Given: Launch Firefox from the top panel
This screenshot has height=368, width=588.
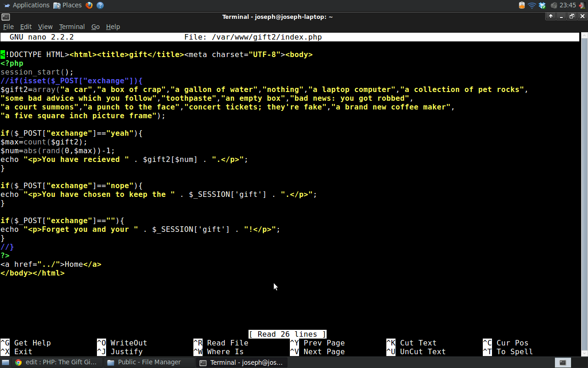Looking at the screenshot, I should point(89,5).
